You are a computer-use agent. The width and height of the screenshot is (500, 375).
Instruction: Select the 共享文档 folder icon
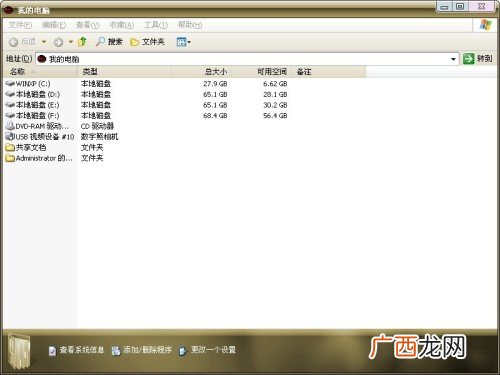click(x=10, y=147)
